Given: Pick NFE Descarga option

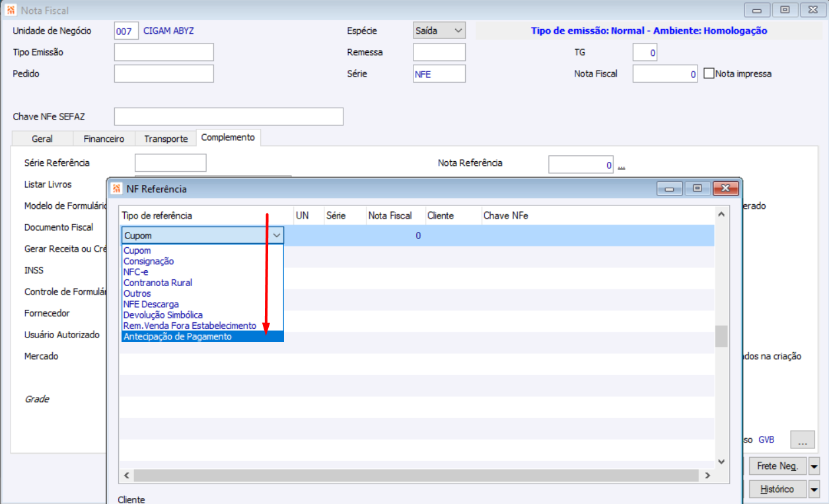Looking at the screenshot, I should pyautogui.click(x=203, y=304).
